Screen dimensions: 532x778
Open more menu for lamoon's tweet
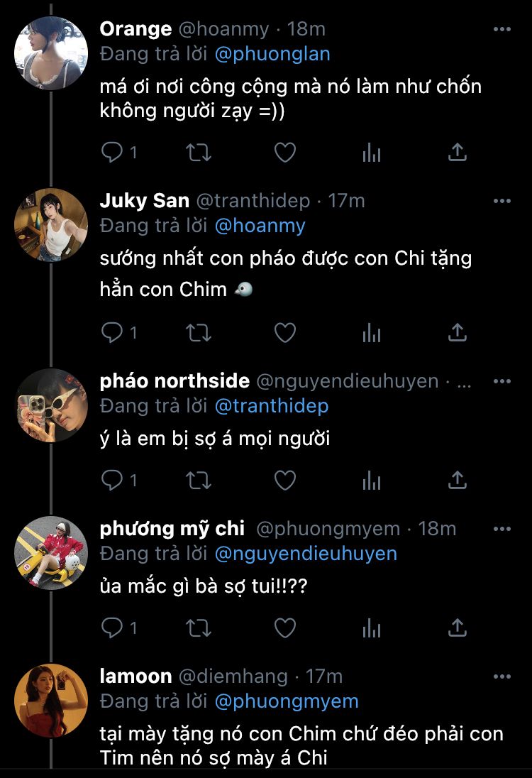[501, 676]
